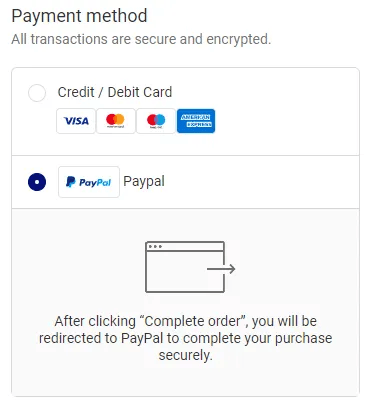Viewport: 369px width, 406px height.
Task: Click the Visa card logo
Action: tap(76, 121)
